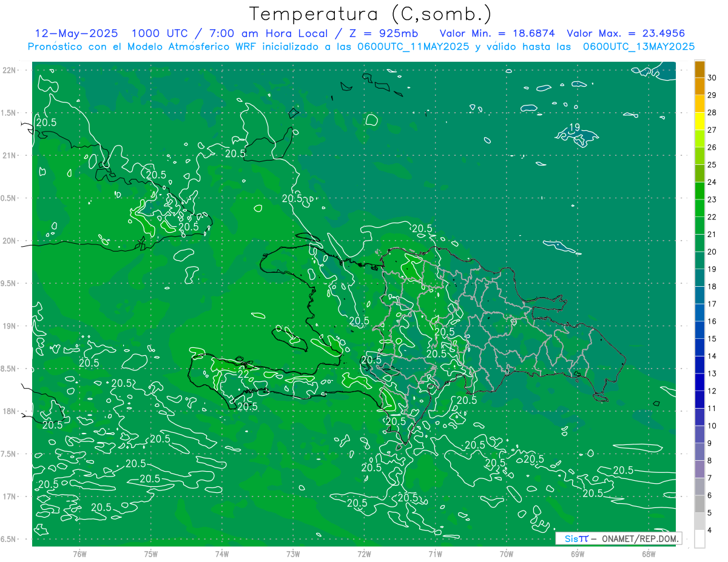Click the '18N' latitude axis label
728x562 pixels.
pyautogui.click(x=9, y=411)
